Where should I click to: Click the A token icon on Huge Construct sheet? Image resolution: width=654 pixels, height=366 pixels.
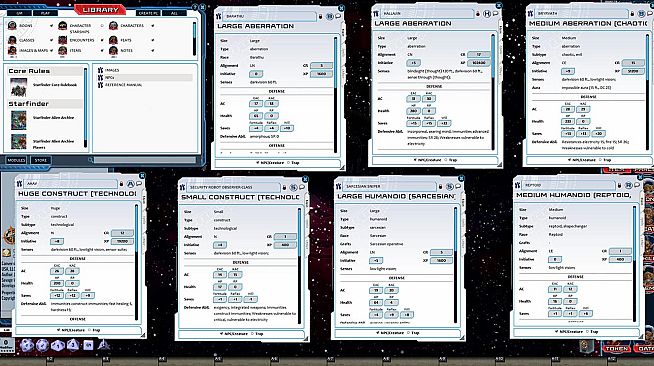coord(130,183)
